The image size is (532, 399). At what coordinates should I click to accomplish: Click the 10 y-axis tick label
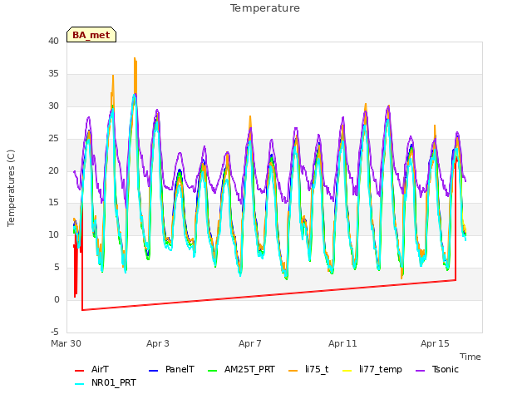coord(53,234)
